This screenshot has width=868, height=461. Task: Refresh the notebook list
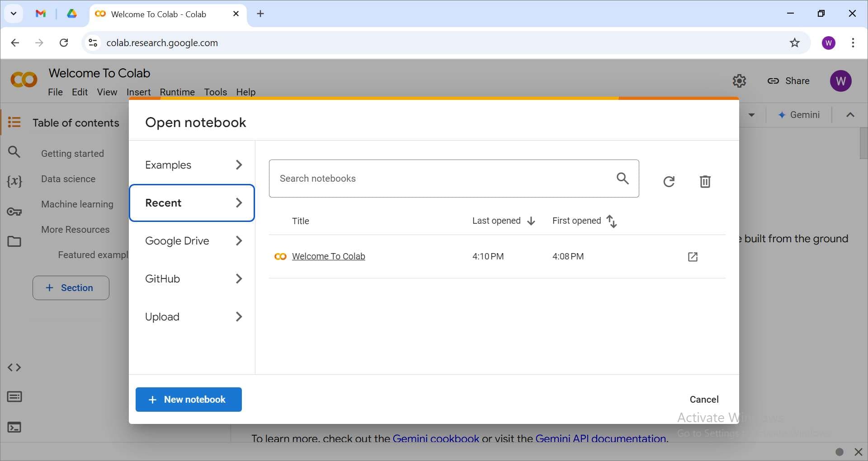click(669, 182)
